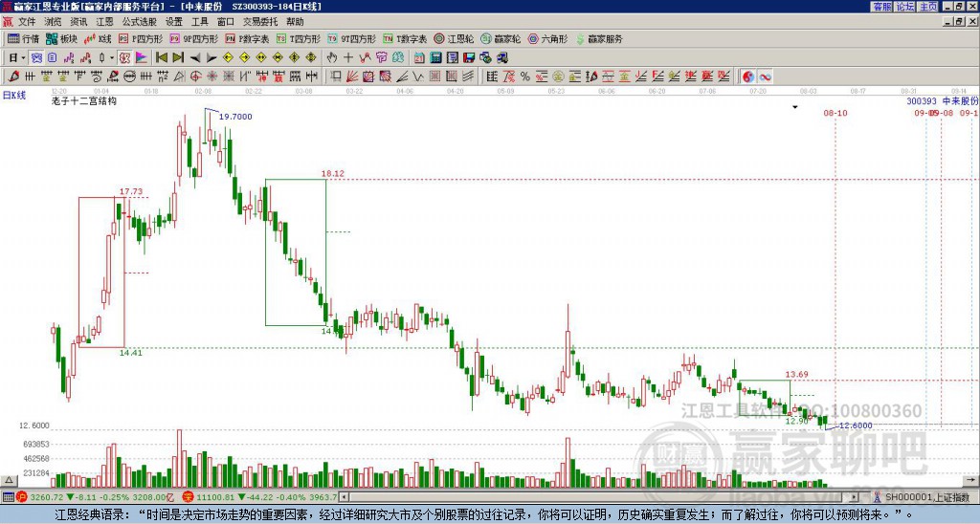Click the Shenzhen index 深 status icon
The image size is (980, 524).
tap(187, 497)
